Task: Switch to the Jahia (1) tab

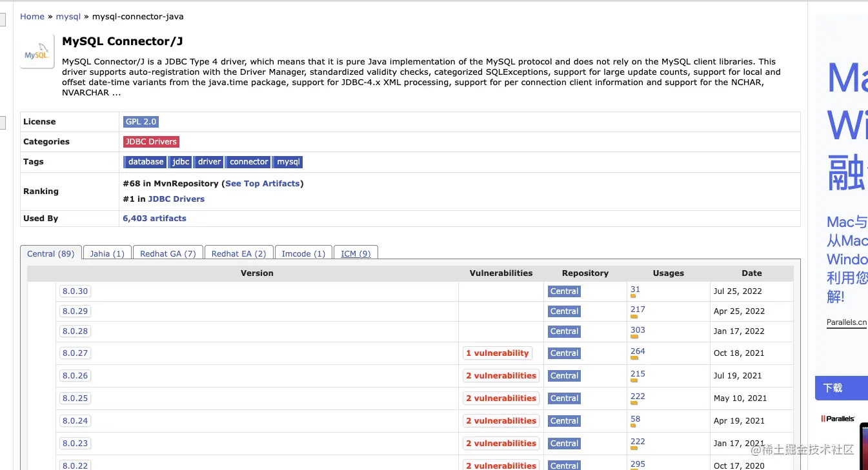Action: pyautogui.click(x=107, y=253)
